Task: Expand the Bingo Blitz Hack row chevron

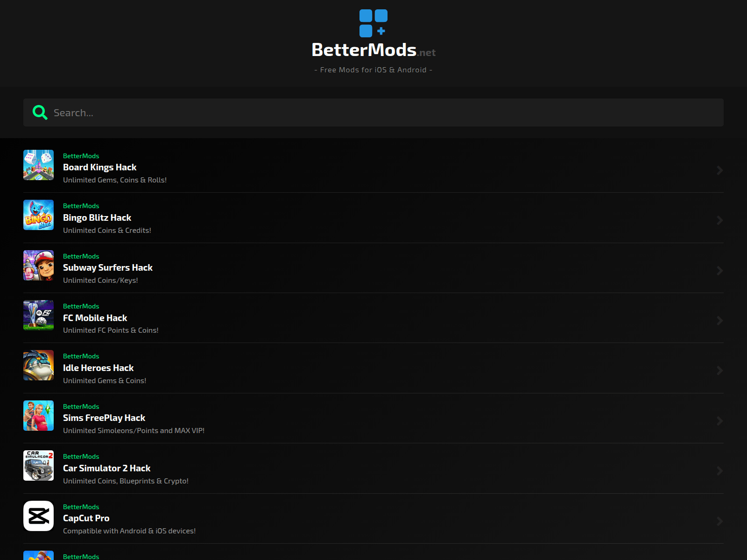Action: click(719, 220)
